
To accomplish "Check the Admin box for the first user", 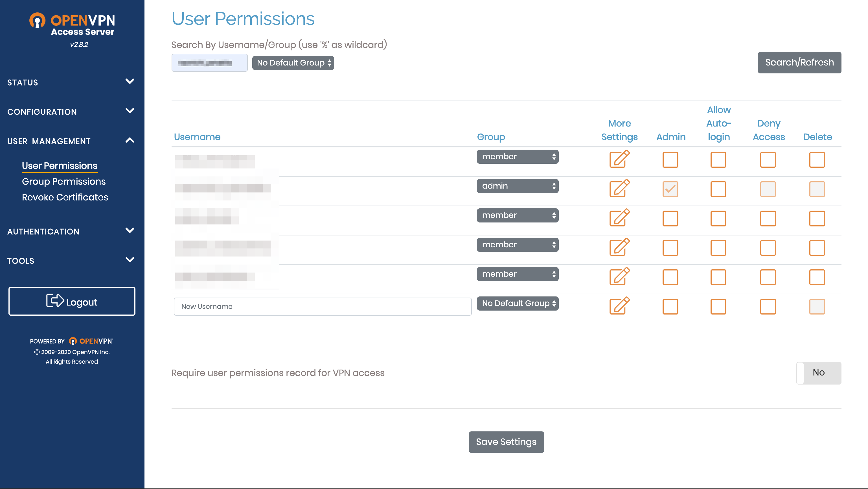I will (x=670, y=160).
